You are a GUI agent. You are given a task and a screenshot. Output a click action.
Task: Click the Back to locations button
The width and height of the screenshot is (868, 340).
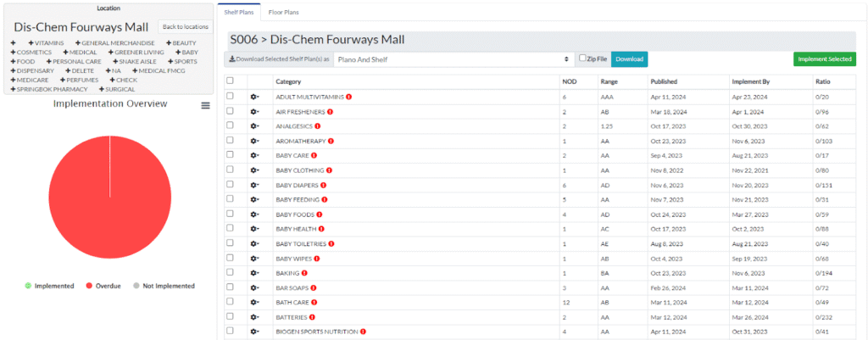point(185,26)
